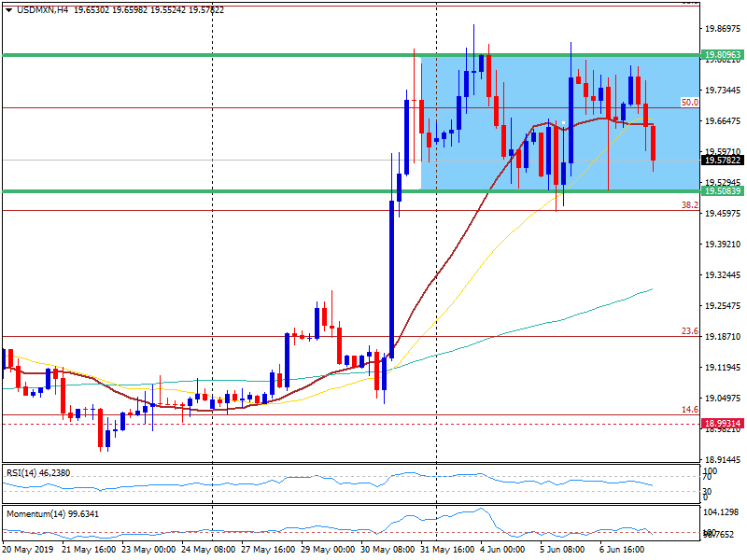The image size is (747, 560).
Task: Click the RSI(14) indicator label
Action: click(37, 472)
